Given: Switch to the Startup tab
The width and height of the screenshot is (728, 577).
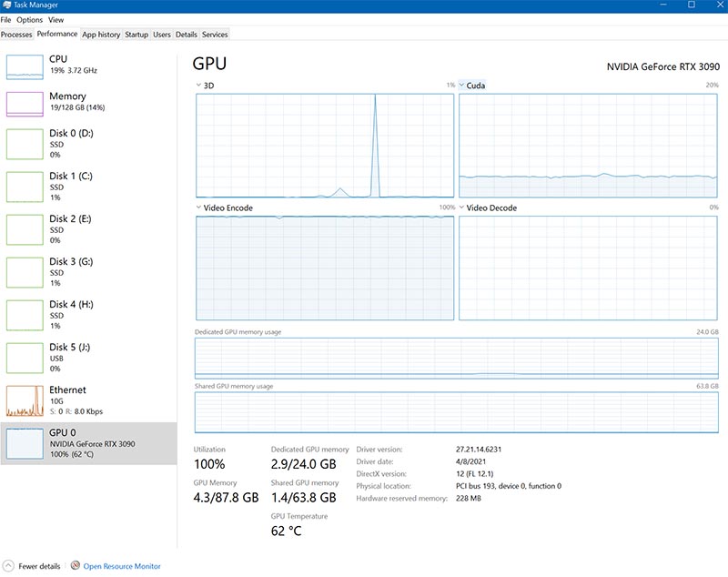Looking at the screenshot, I should [x=136, y=35].
